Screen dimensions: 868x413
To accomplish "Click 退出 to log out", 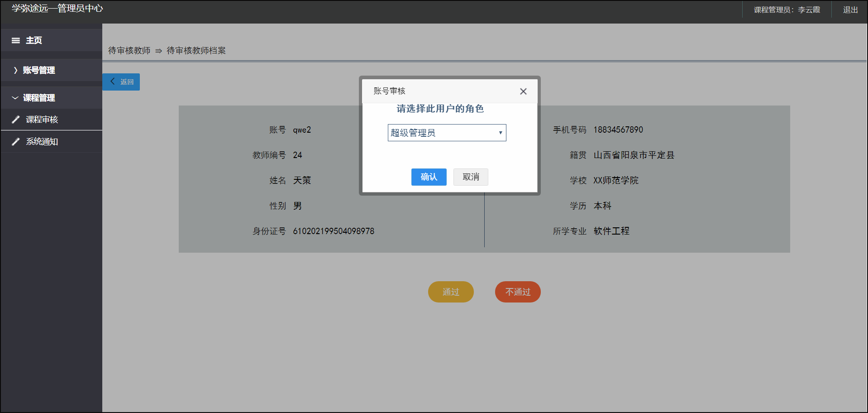I will (850, 9).
